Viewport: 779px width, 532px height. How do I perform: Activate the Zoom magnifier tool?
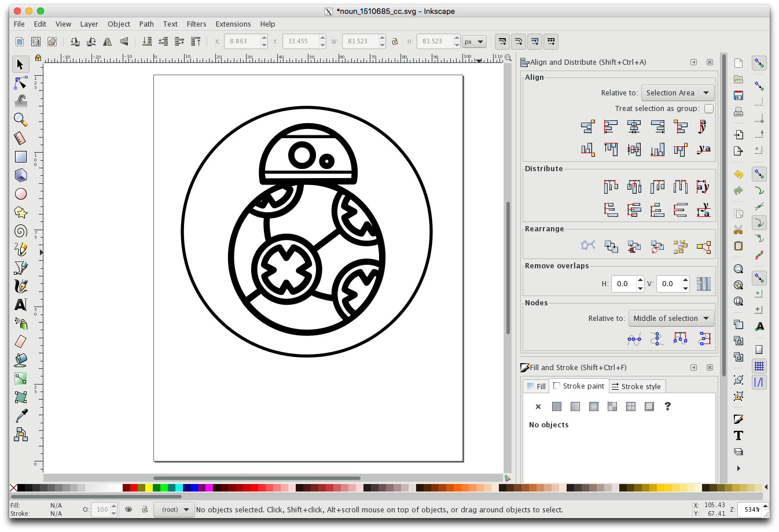(x=20, y=120)
